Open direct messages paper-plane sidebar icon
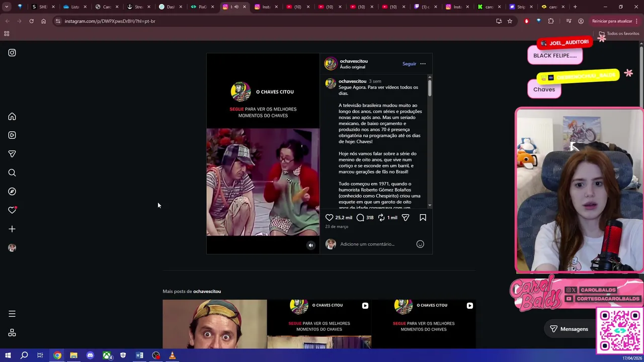 tap(12, 154)
